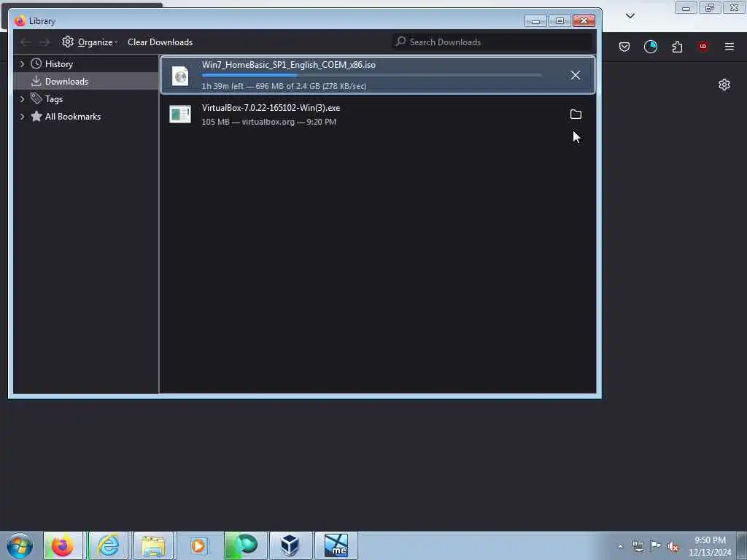Open VirtualBox from the taskbar
Image resolution: width=747 pixels, height=560 pixels.
[290, 545]
